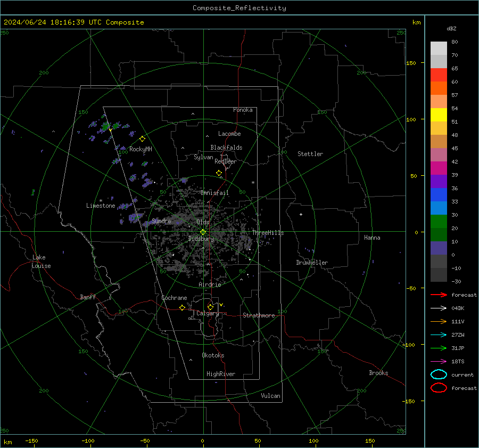Select the purple 36–39 dBZ color swatch
This screenshot has height=448, width=479.
pyautogui.click(x=439, y=181)
